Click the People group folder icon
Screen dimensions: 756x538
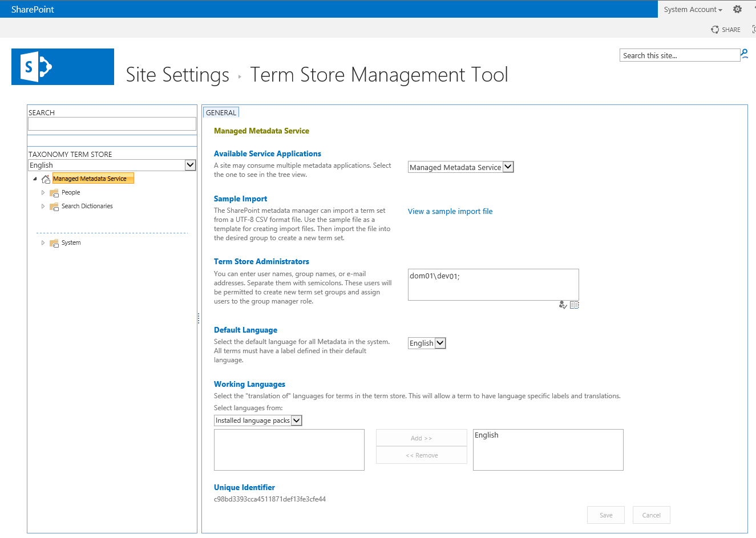54,193
